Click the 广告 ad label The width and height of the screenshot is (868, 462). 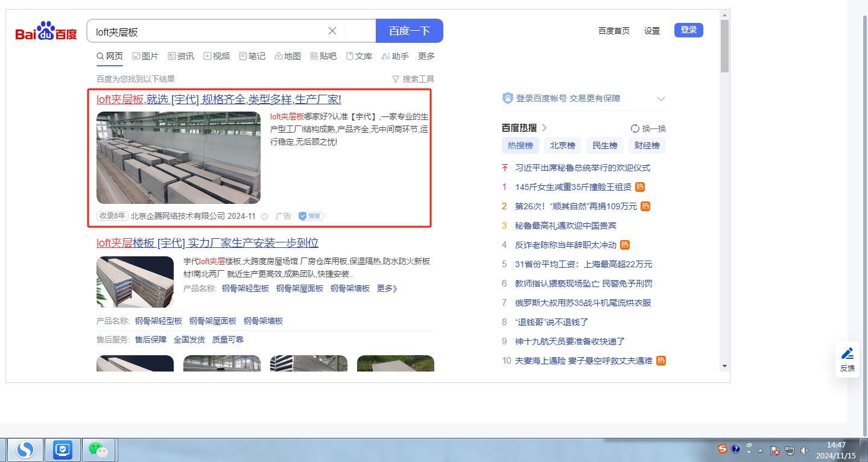tap(284, 216)
